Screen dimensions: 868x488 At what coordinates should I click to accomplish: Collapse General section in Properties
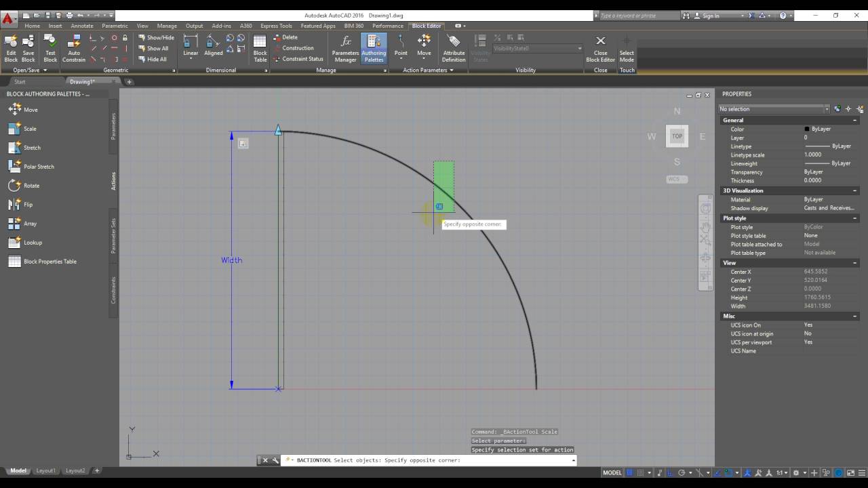pos(854,120)
